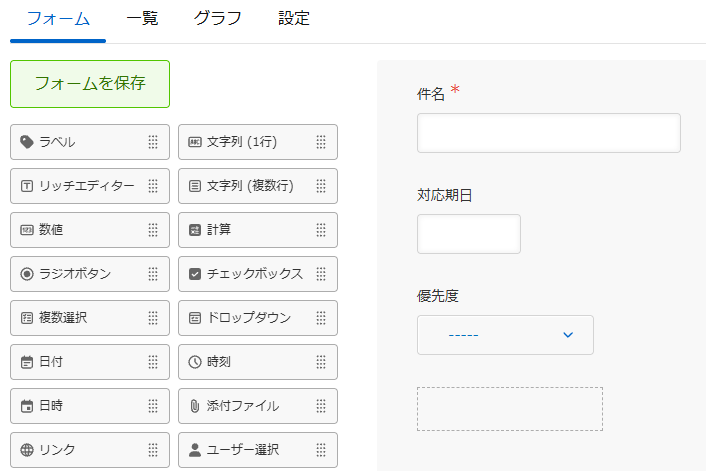Click the multi-choice list icon

pos(27,318)
